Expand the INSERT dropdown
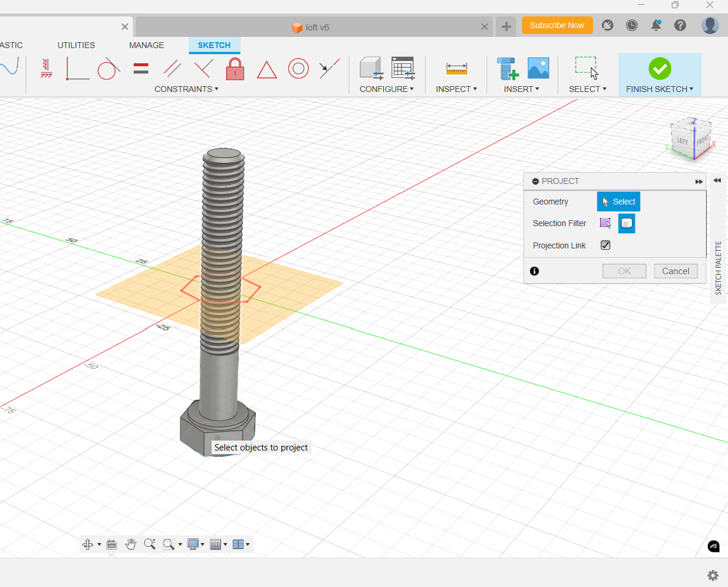This screenshot has height=587, width=728. coord(522,89)
